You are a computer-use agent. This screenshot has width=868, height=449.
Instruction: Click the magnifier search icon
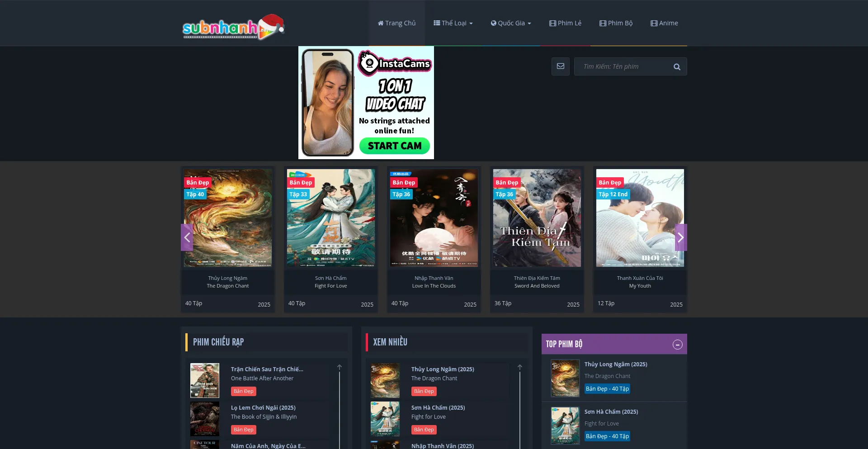[677, 67]
